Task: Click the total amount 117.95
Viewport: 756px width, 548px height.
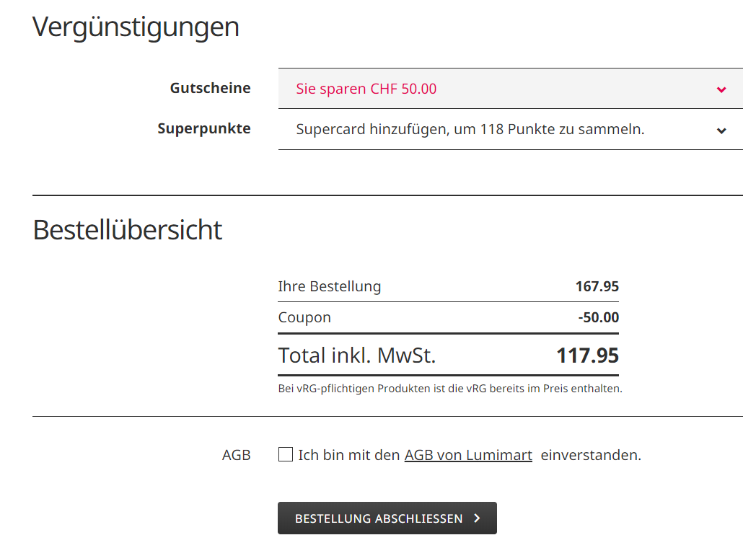Action: pyautogui.click(x=587, y=355)
